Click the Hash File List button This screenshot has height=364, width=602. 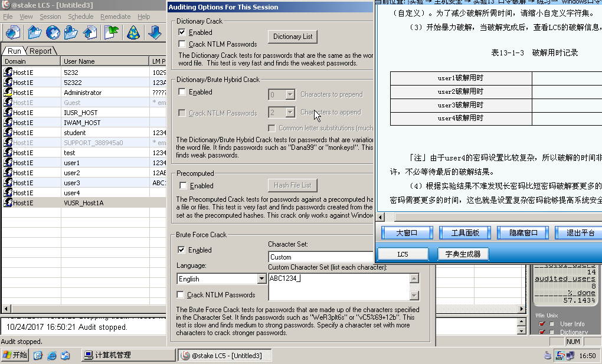click(x=293, y=185)
